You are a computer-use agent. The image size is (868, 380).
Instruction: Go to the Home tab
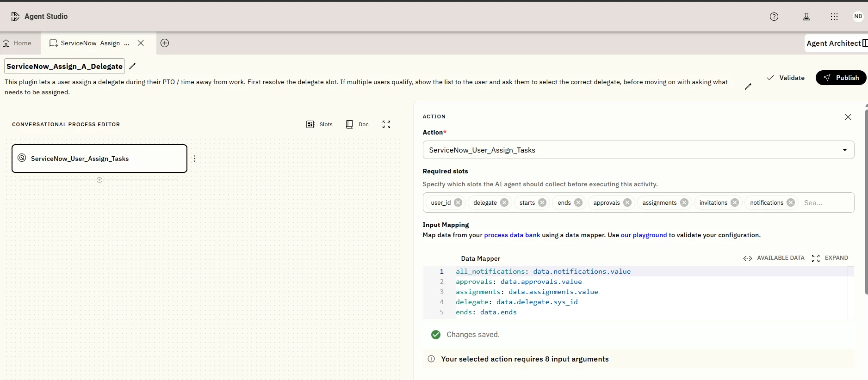pos(17,43)
